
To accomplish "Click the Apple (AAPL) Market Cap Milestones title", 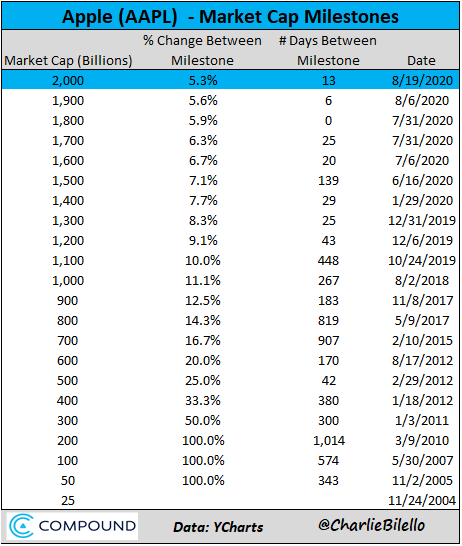I will (230, 17).
